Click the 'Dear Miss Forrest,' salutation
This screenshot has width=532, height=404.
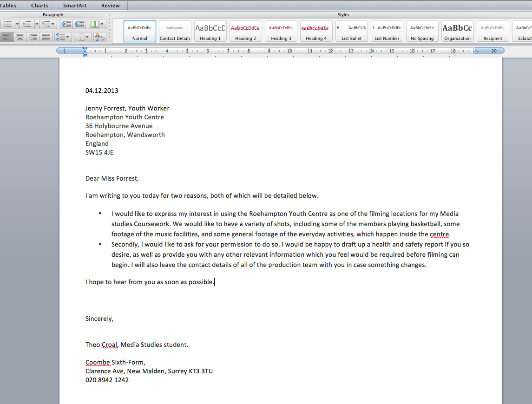(112, 178)
